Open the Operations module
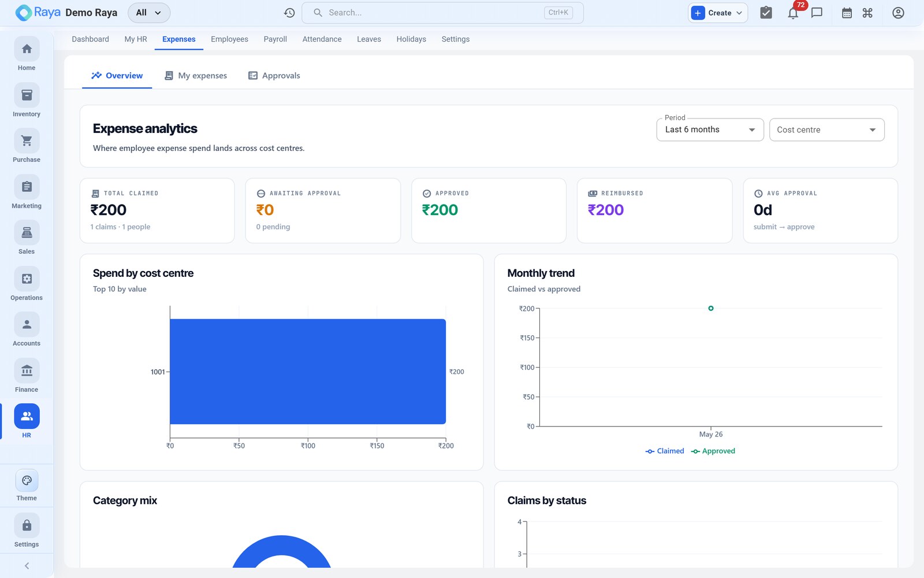This screenshot has width=924, height=578. click(x=27, y=284)
